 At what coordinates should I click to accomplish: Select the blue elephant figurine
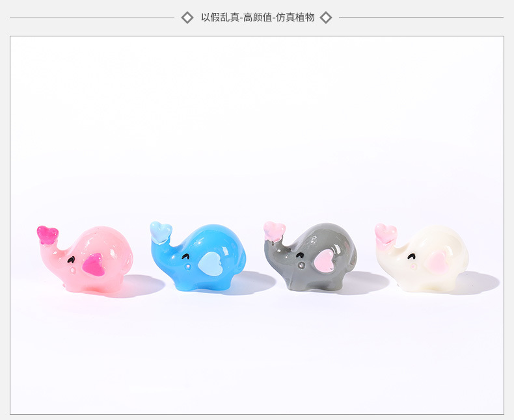tap(198, 256)
